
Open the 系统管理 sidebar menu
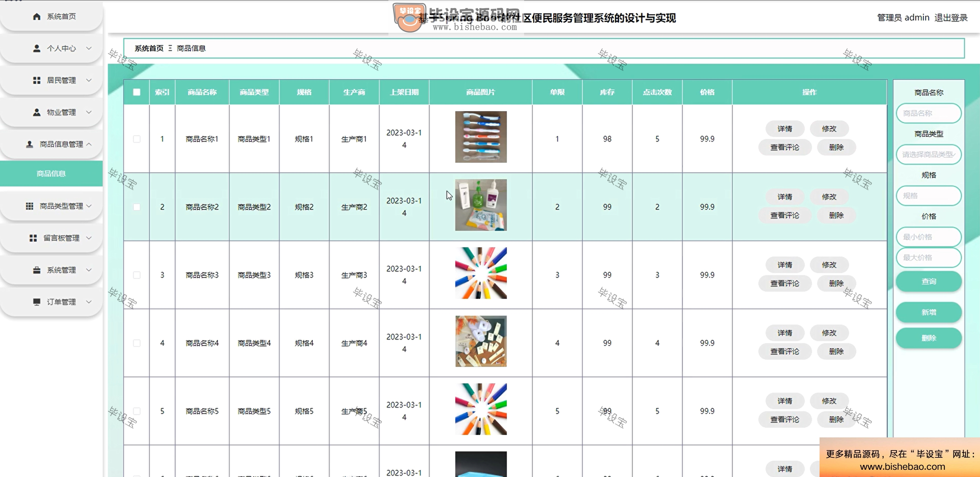[x=51, y=270]
